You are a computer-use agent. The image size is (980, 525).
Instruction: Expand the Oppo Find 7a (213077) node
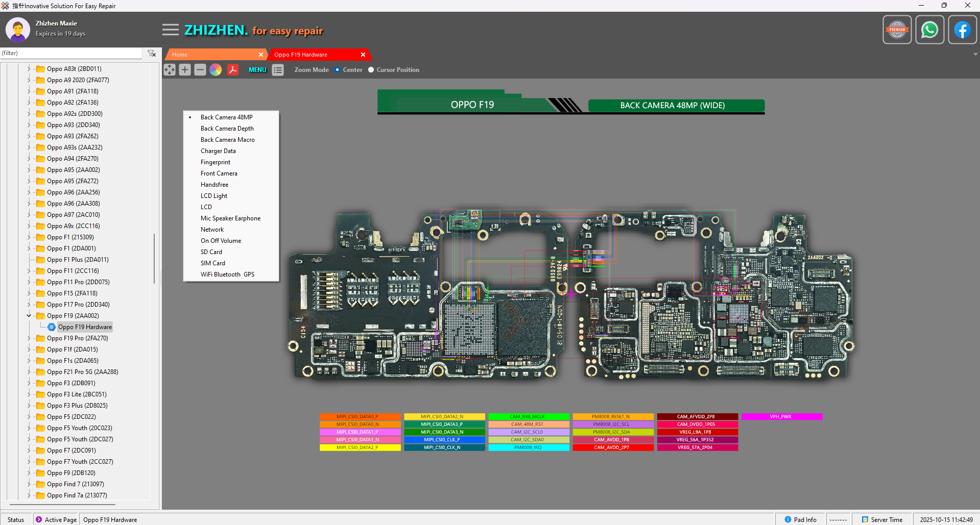pos(29,495)
